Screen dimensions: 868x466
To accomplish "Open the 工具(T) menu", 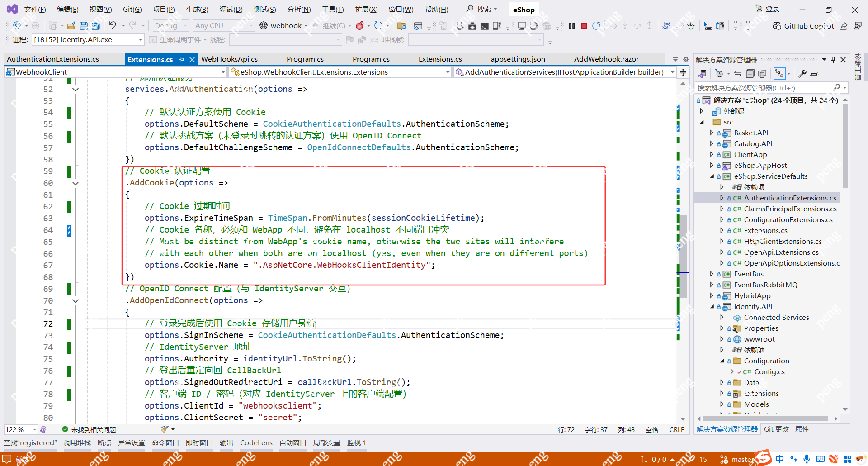I will [333, 10].
